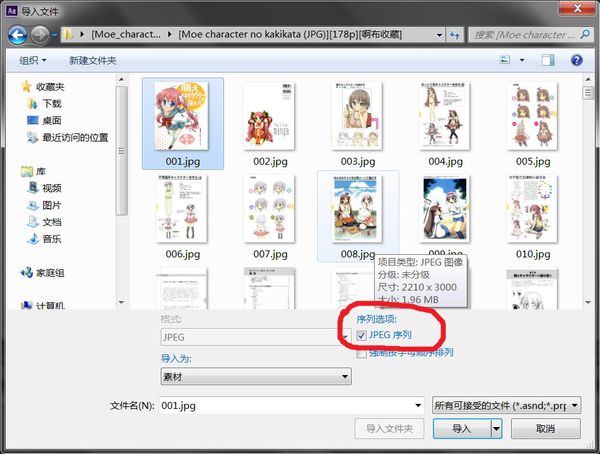Image resolution: width=600 pixels, height=454 pixels.
Task: Select thumbnail 008.jpg
Action: click(x=358, y=216)
